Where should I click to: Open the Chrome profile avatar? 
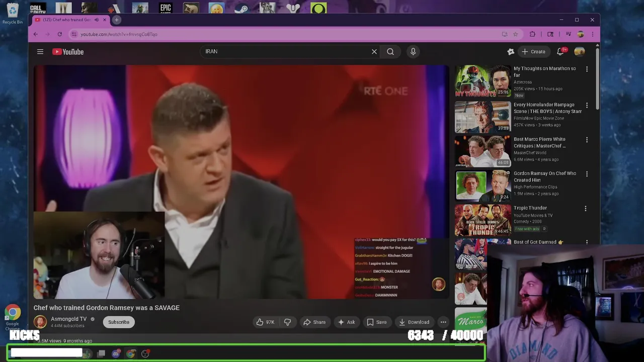click(x=581, y=34)
